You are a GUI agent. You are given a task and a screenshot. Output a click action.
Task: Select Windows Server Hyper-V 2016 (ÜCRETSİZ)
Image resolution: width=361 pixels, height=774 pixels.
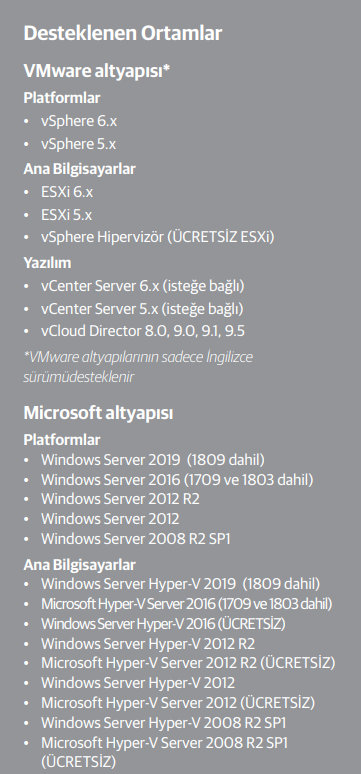[x=163, y=624]
